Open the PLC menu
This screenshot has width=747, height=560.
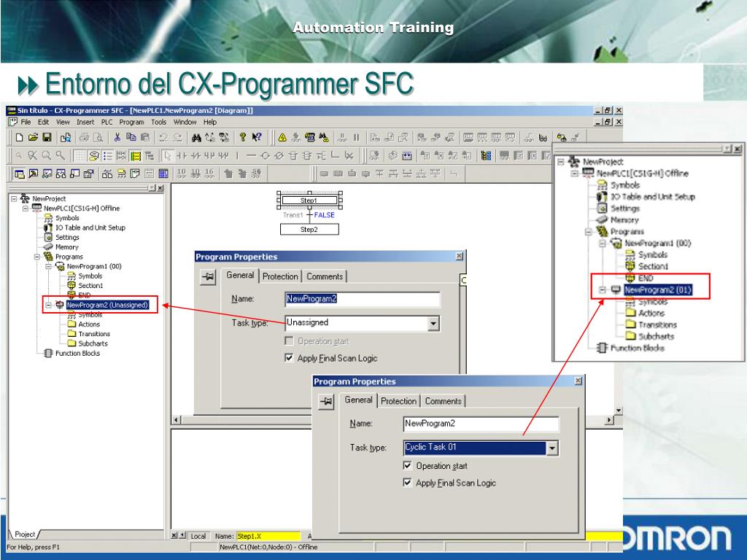[x=107, y=122]
